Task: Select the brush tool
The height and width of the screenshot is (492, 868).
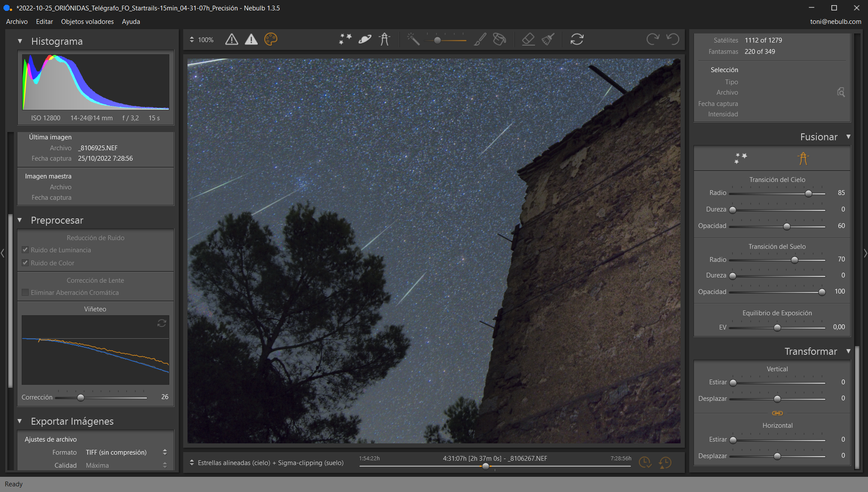Action: tap(480, 40)
